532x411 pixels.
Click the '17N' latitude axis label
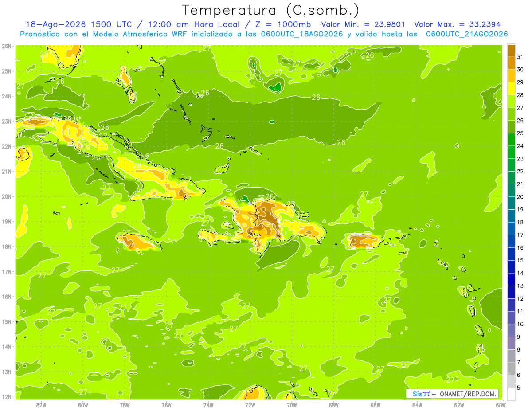(x=7, y=271)
